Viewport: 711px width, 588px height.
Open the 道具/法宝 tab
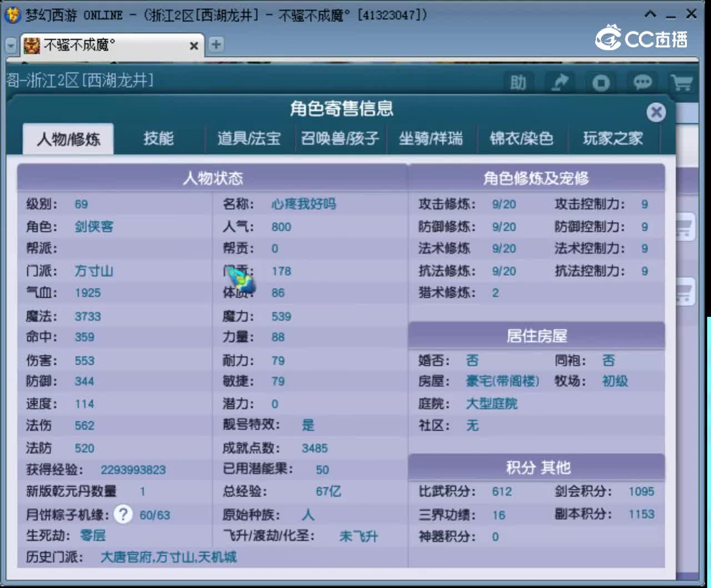tap(249, 138)
